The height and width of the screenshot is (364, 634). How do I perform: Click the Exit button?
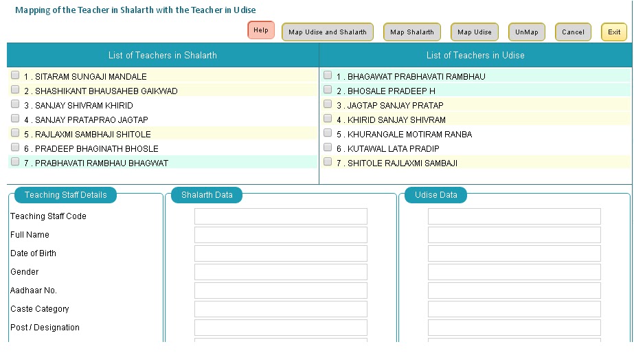614,32
